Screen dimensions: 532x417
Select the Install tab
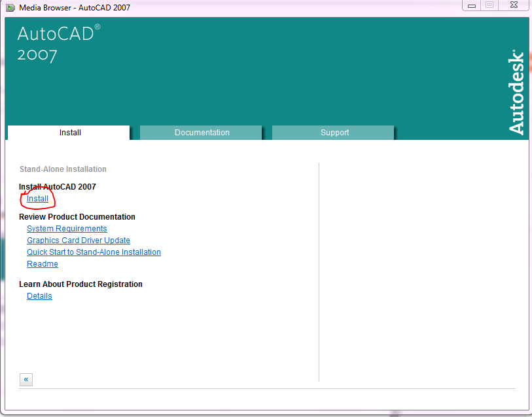[69, 132]
